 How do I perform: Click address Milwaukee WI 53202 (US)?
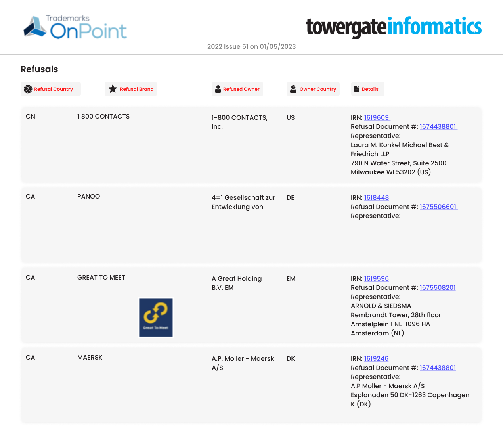click(x=391, y=172)
